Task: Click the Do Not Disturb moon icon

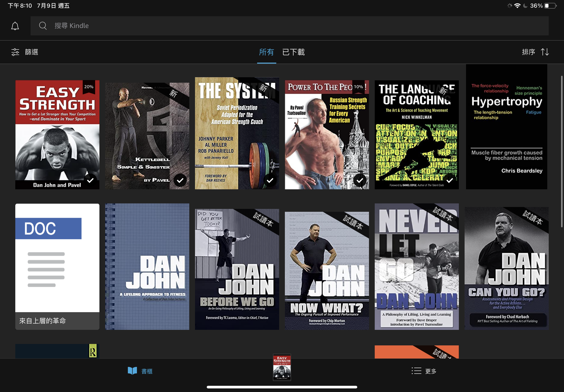Action: pos(525,6)
